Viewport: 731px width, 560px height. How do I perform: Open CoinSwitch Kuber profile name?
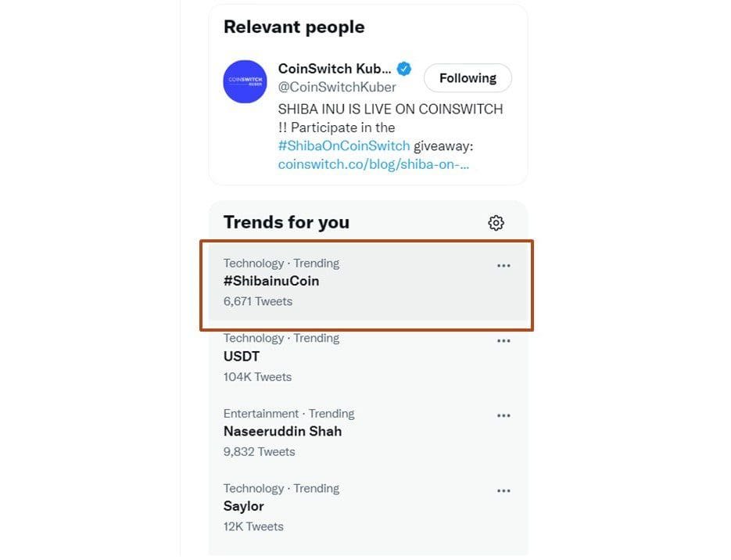[335, 68]
